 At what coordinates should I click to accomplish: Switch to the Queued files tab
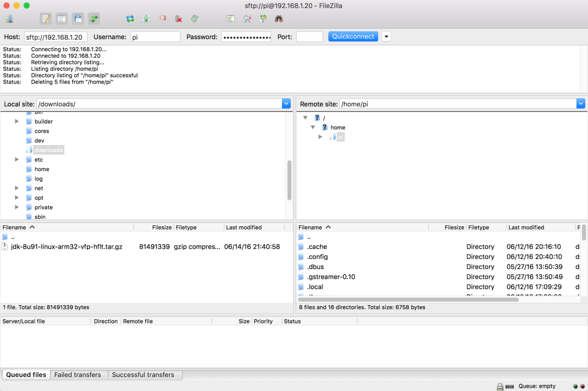point(26,375)
